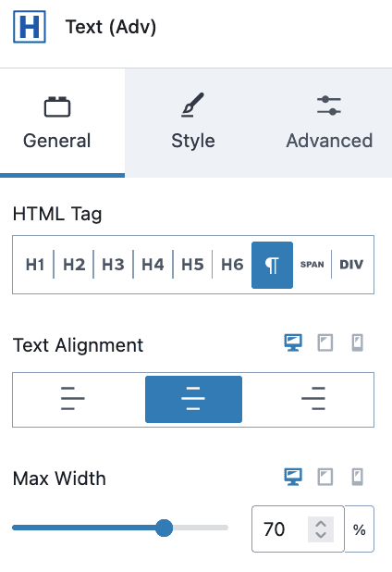392x572 pixels.
Task: Choose SPAN as the HTML tag
Action: pos(312,265)
